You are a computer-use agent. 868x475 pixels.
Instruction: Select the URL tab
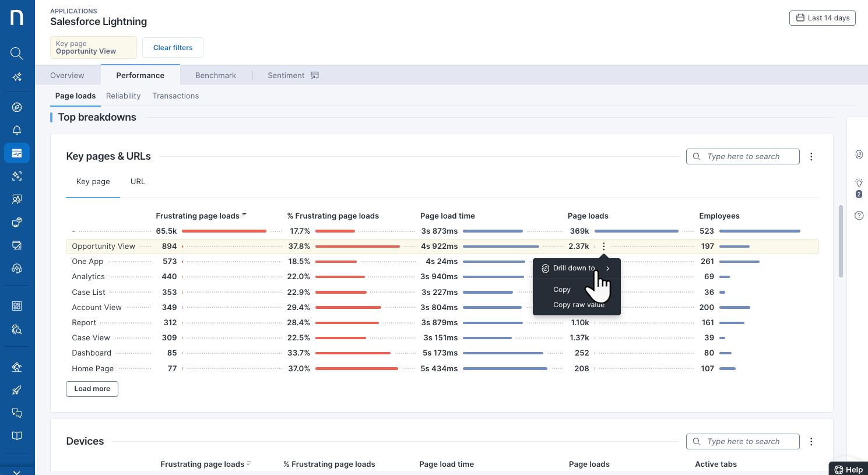(138, 182)
